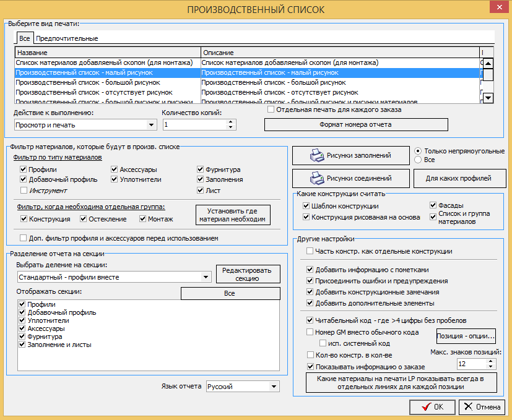
Task: Open the Позиция - опции button
Action: tap(466, 336)
